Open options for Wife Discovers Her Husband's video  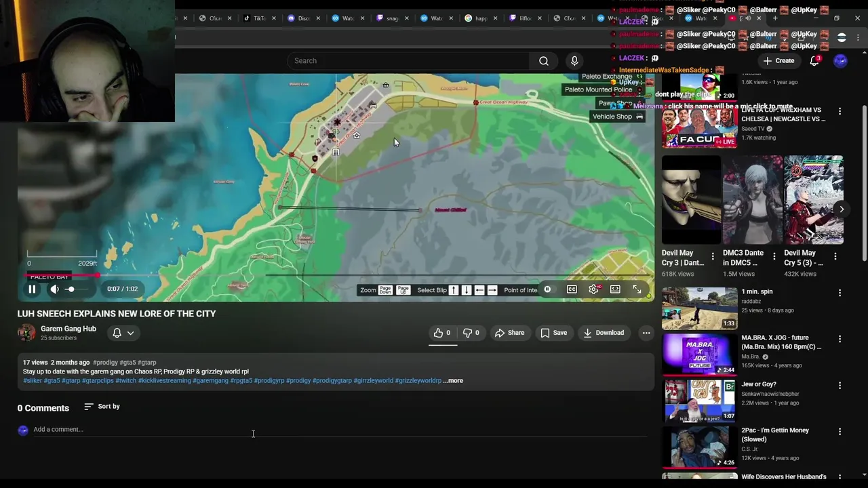(x=840, y=477)
